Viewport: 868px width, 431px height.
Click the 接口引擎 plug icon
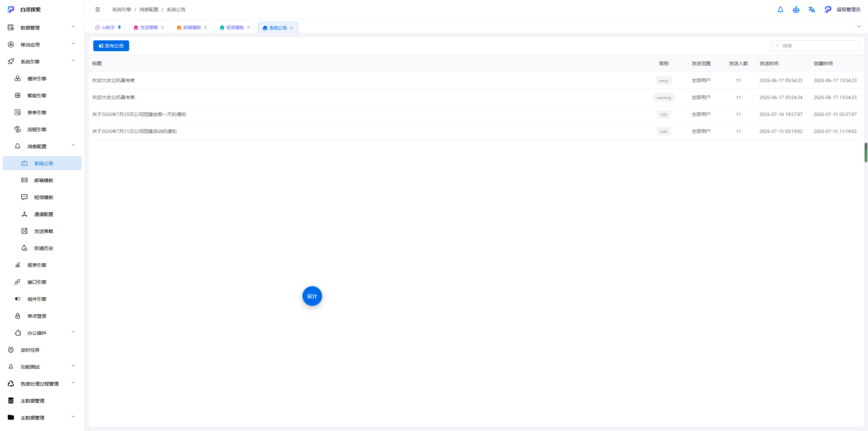point(18,282)
